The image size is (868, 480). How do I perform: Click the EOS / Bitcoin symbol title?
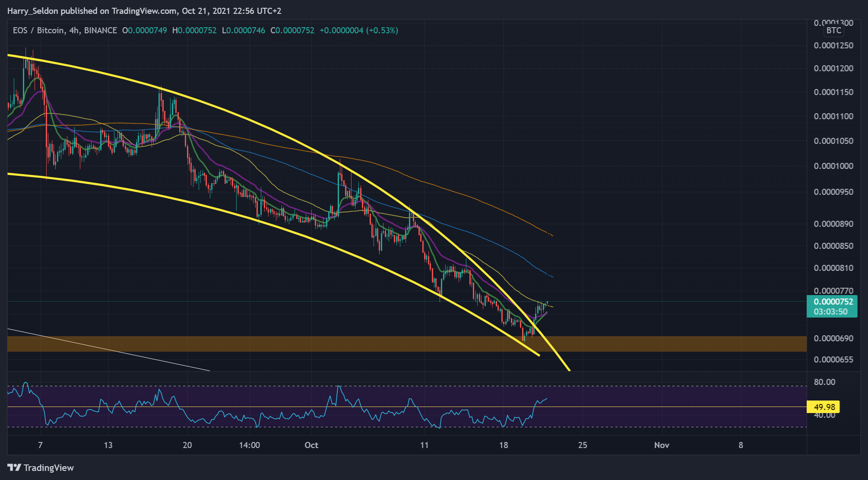coord(39,30)
